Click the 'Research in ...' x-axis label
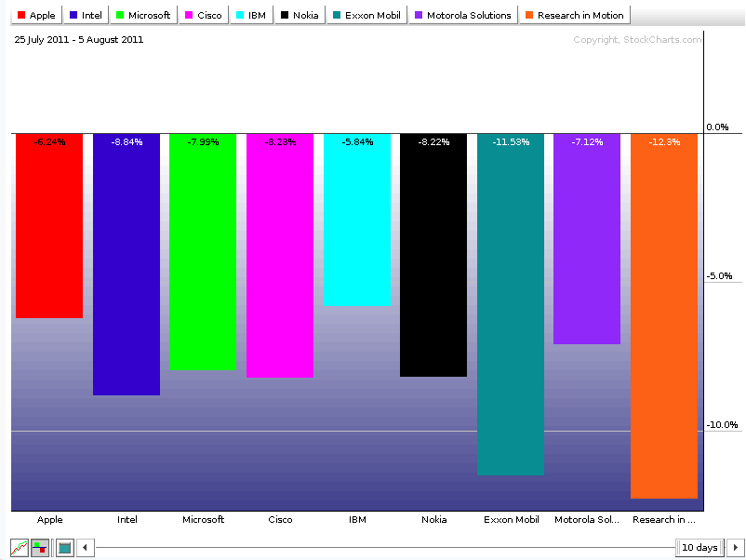The width and height of the screenshot is (746, 560). (x=664, y=520)
